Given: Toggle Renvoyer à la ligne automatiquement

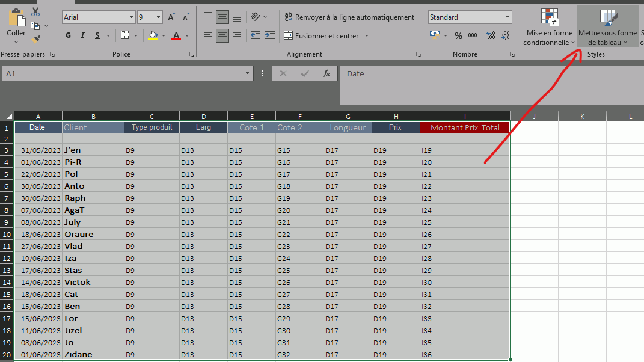Looking at the screenshot, I should coord(349,17).
